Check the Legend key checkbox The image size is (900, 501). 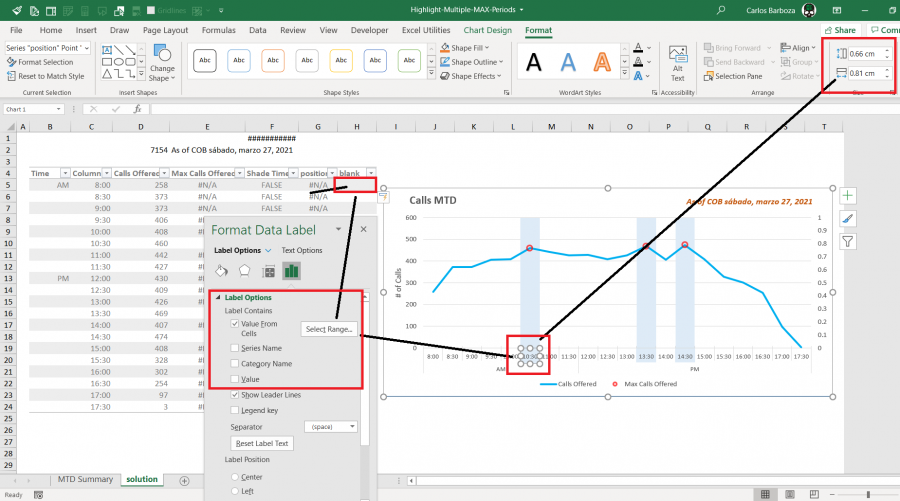[235, 410]
